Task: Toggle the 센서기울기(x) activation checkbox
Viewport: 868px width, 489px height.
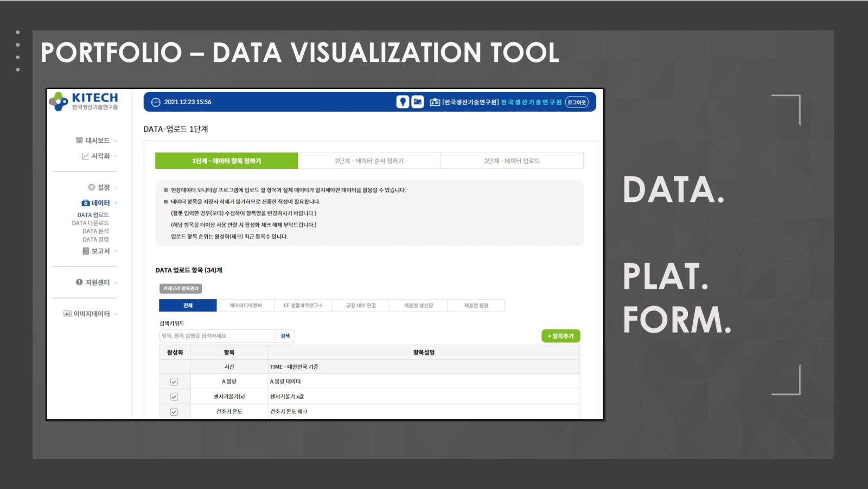Action: (174, 397)
